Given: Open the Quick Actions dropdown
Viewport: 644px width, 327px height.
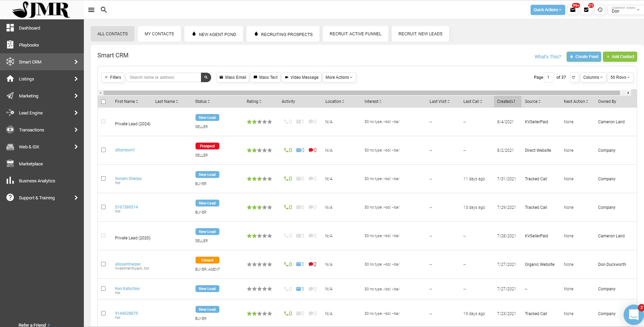Looking at the screenshot, I should [x=548, y=10].
